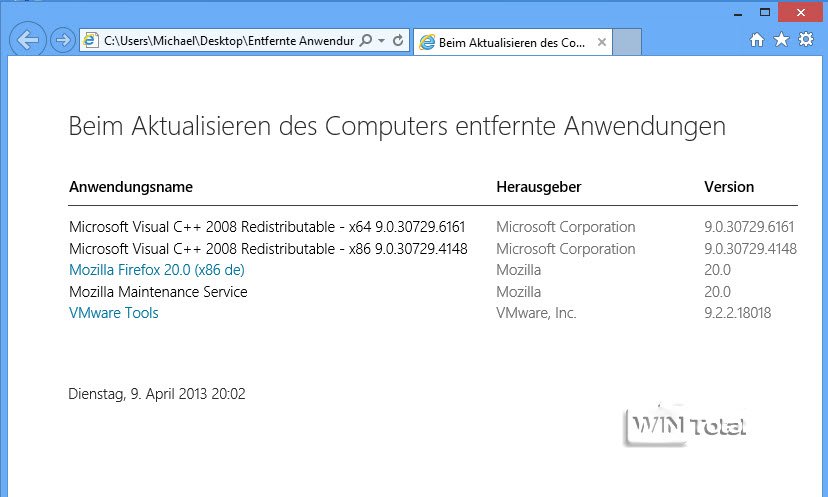Click the page icon in address bar

tap(92, 41)
